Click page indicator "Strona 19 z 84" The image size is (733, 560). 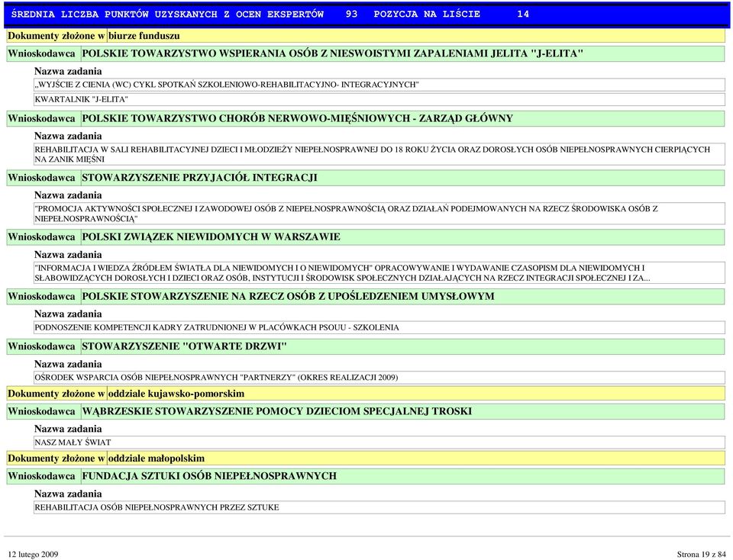pos(701,555)
